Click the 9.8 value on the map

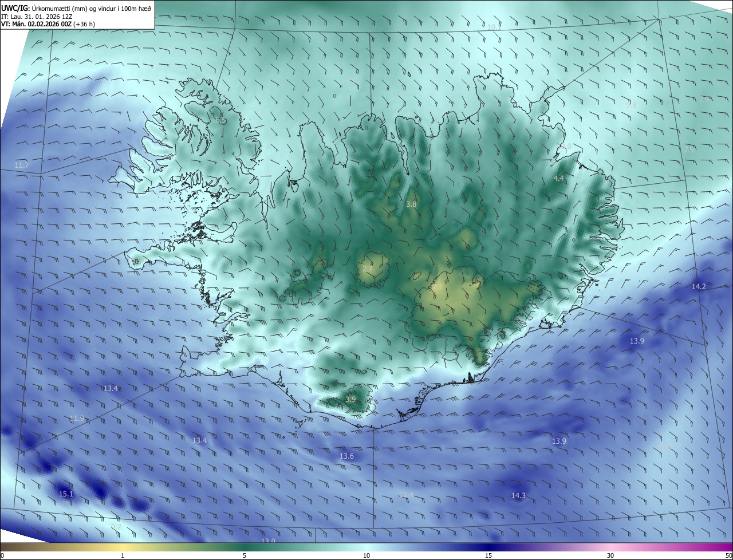tap(631, 105)
